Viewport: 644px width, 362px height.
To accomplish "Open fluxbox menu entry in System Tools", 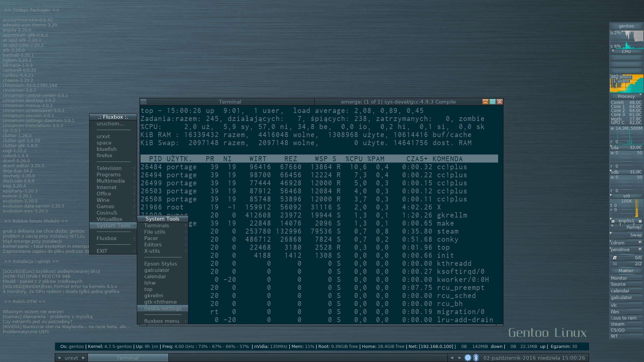I will pos(163,321).
